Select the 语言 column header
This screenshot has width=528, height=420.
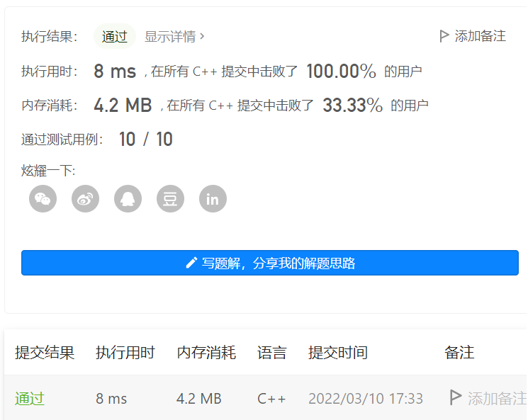pos(272,353)
